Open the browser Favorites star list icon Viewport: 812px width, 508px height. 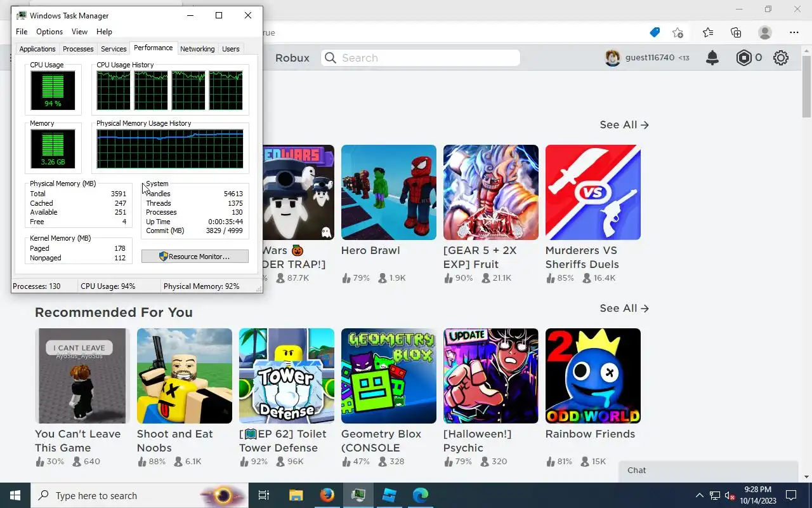tap(708, 32)
